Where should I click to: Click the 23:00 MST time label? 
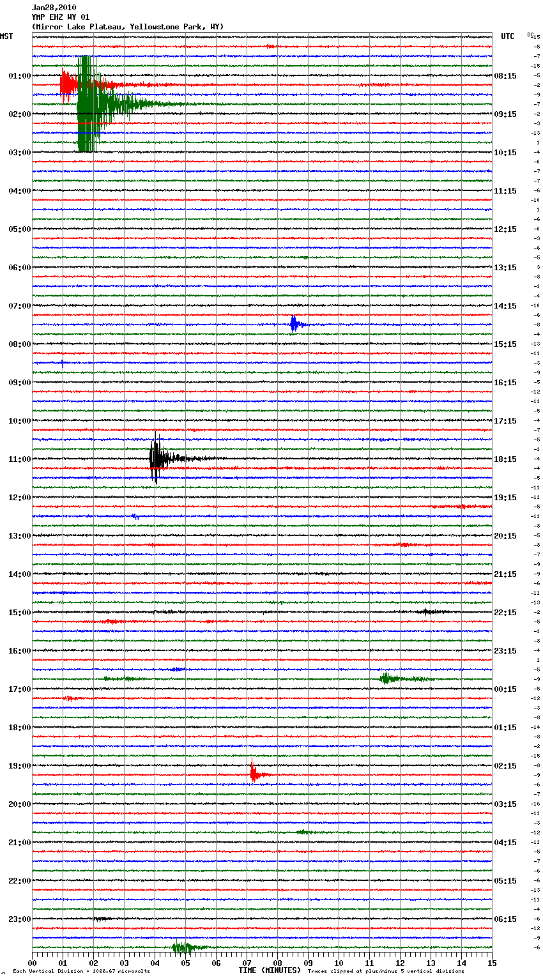(x=20, y=919)
